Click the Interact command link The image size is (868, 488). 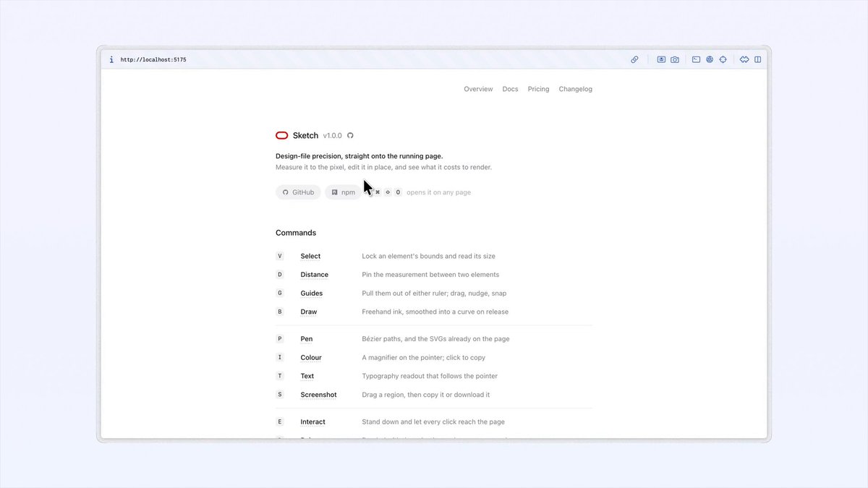313,421
